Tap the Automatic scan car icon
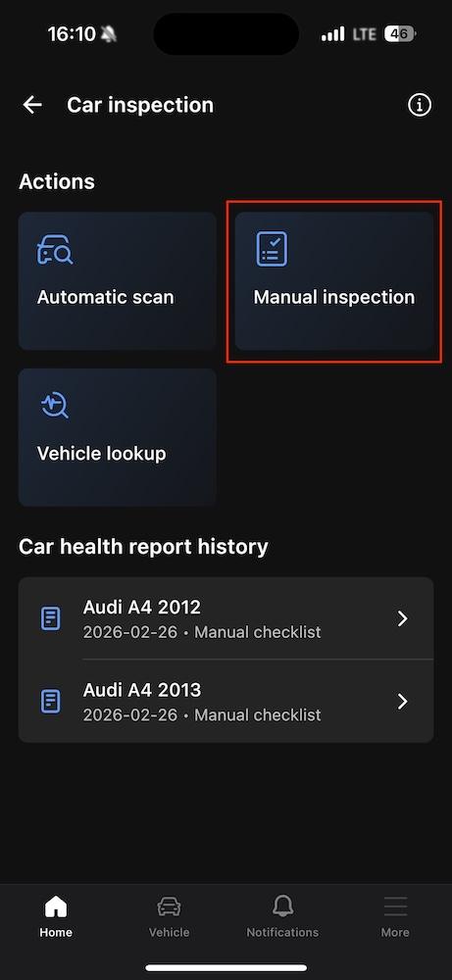The height and width of the screenshot is (980, 452). [55, 249]
